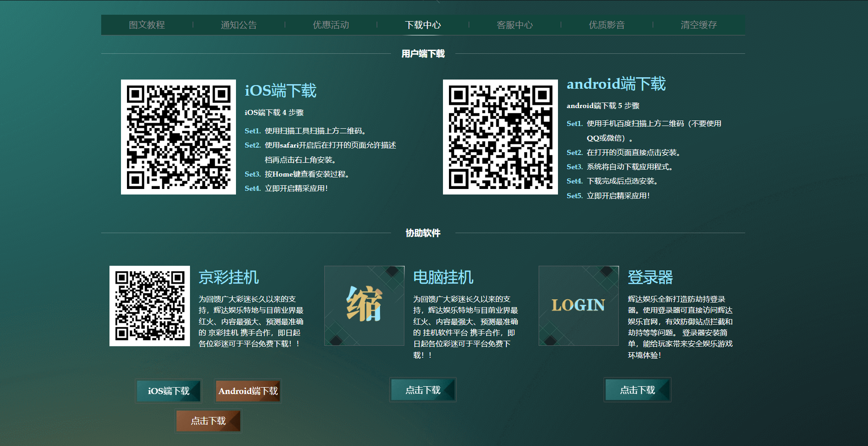Switch to the 图文教程 tab
Image resolution: width=868 pixels, height=446 pixels.
[x=147, y=25]
